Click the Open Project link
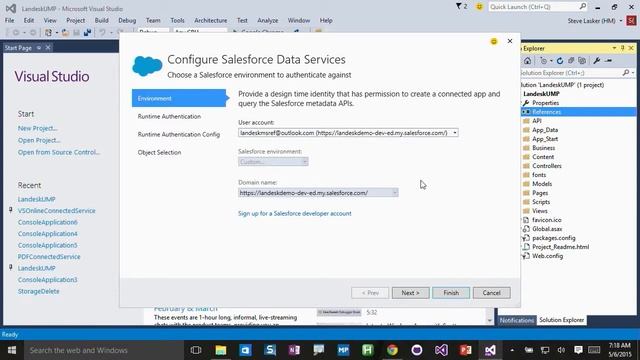Viewport: 640px width, 360px height. 39,140
